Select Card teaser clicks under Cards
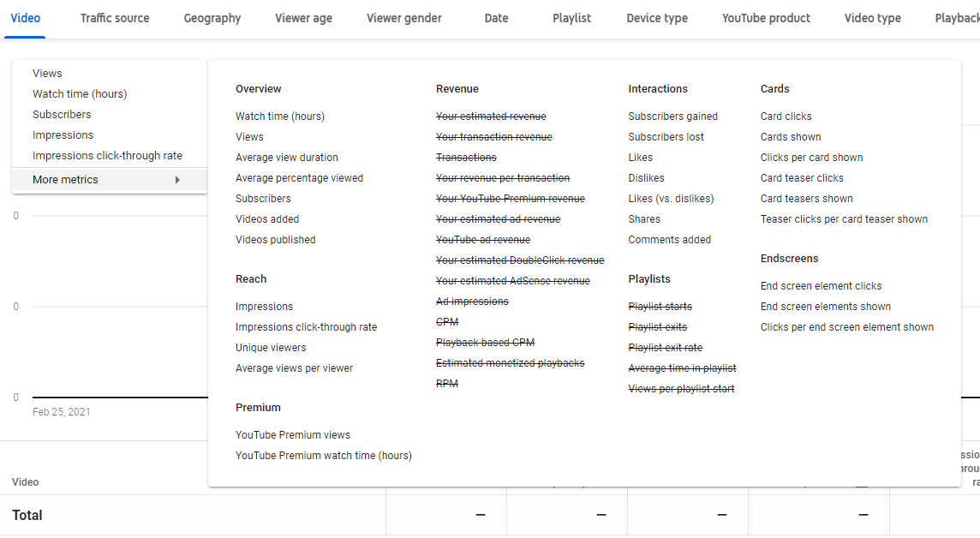This screenshot has height=538, width=980. [801, 177]
